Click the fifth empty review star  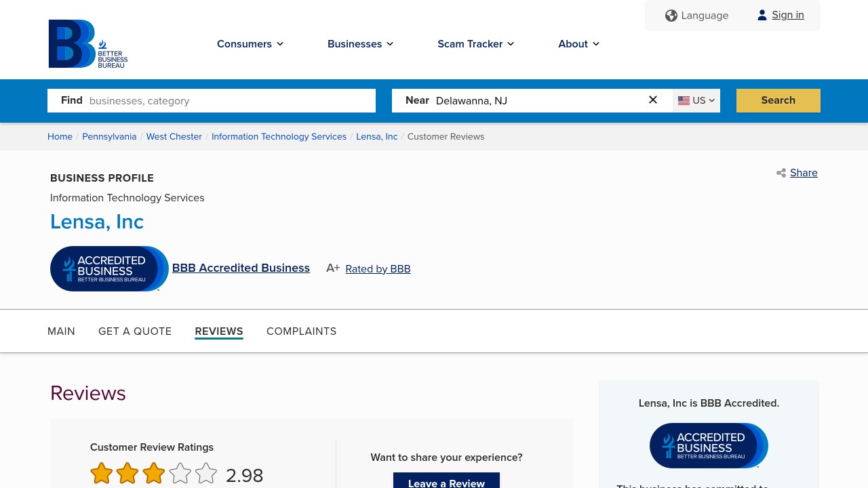point(206,474)
